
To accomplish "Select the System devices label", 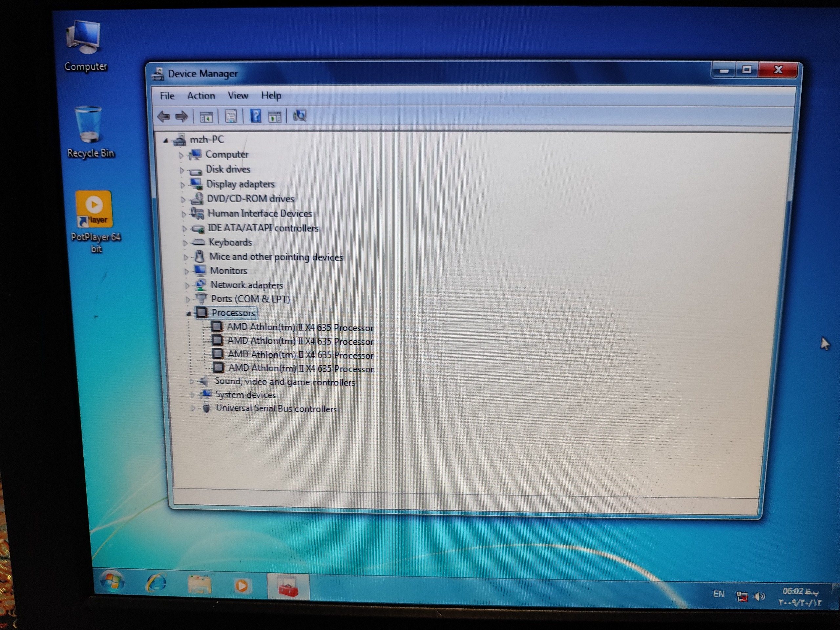I will (x=246, y=395).
